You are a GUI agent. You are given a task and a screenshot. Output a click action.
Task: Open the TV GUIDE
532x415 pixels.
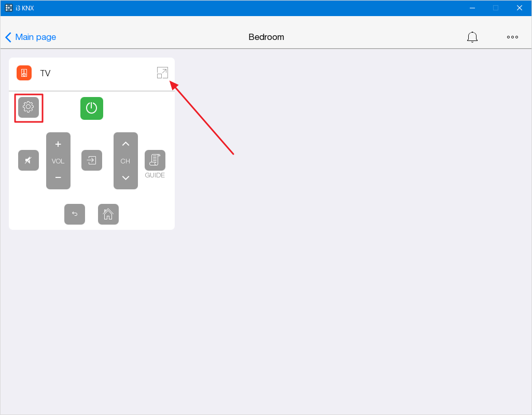point(155,160)
